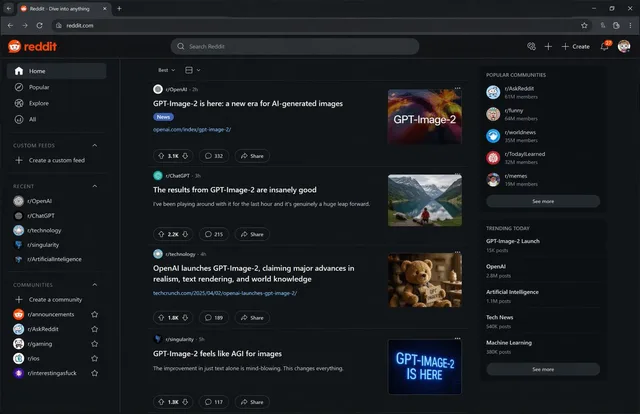Screen dimensions: 640x414
Task: Open the feed view layout dropdown
Action: [193, 70]
